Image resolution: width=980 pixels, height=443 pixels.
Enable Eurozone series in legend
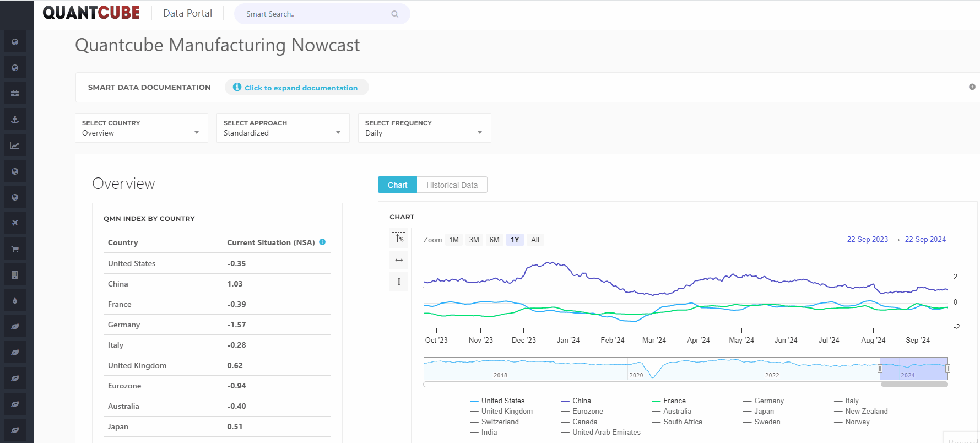pos(582,412)
